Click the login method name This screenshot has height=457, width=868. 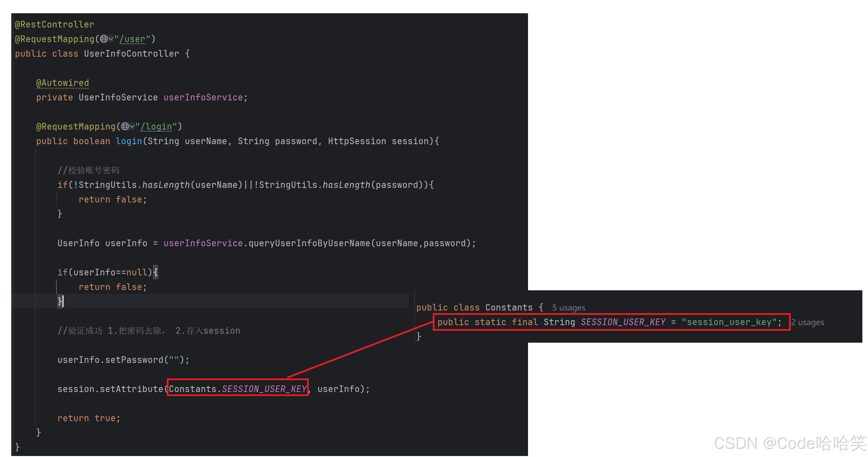pos(129,141)
